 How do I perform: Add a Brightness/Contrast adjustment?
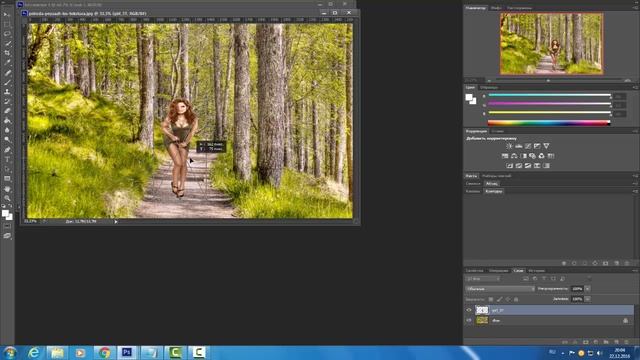coord(509,146)
